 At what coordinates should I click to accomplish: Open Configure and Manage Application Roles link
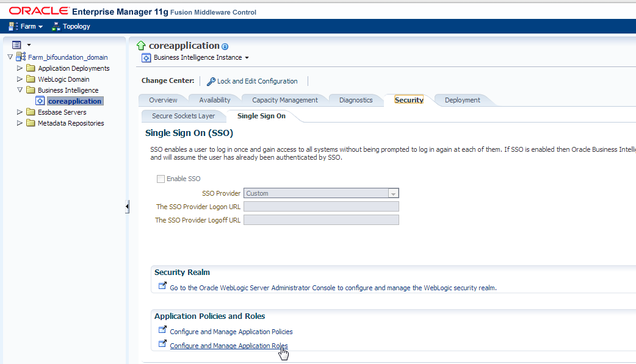point(229,346)
